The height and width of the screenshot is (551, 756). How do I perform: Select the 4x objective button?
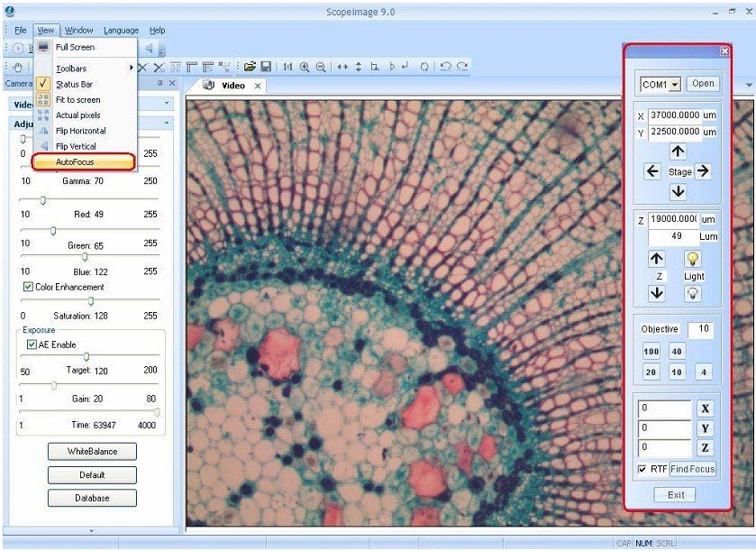(x=704, y=372)
